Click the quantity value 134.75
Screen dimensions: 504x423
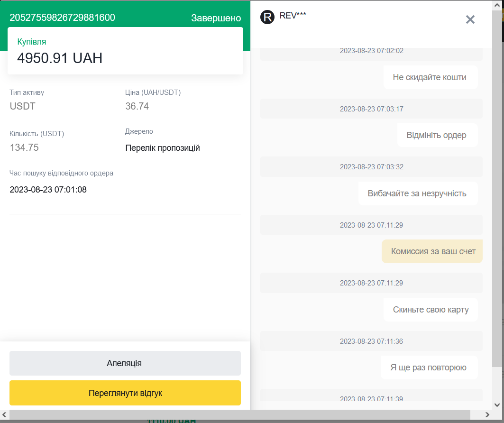[x=24, y=147]
